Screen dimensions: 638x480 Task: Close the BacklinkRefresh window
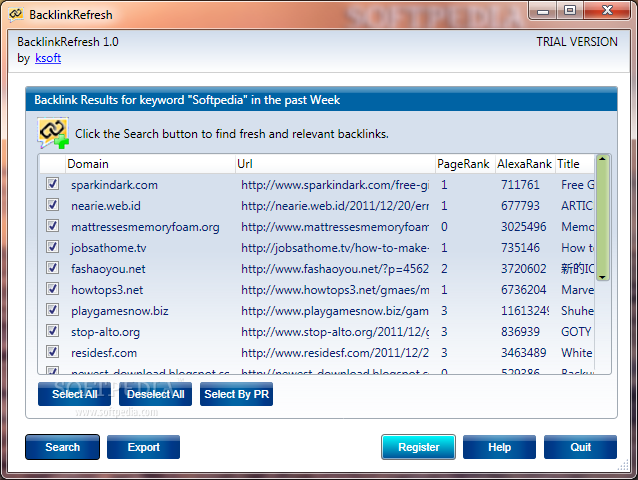[607, 11]
